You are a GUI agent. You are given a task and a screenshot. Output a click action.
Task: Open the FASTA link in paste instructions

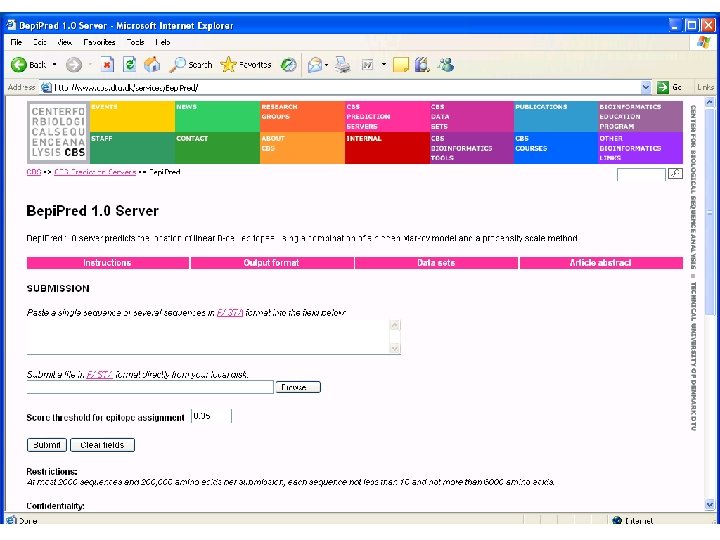point(230,313)
